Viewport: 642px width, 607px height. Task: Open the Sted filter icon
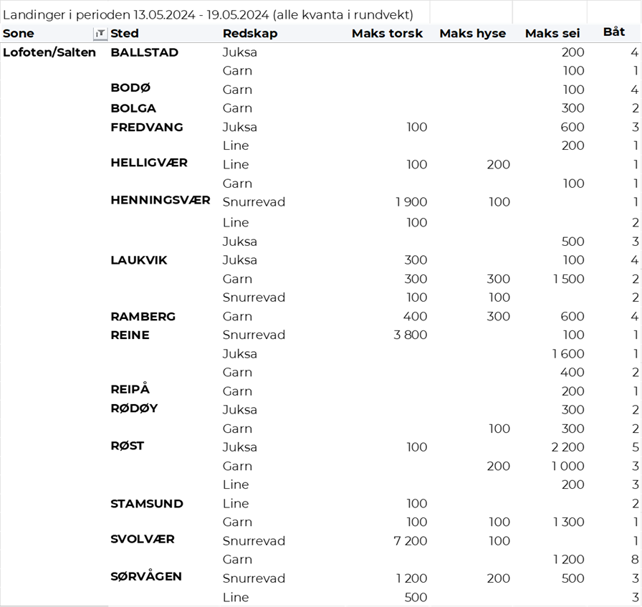(100, 34)
